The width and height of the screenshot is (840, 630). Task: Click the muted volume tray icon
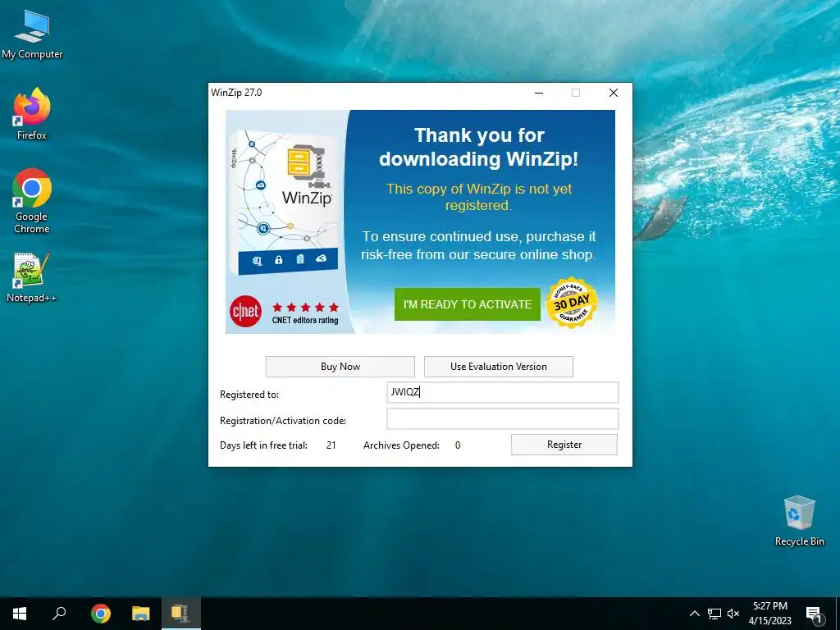[x=733, y=614]
